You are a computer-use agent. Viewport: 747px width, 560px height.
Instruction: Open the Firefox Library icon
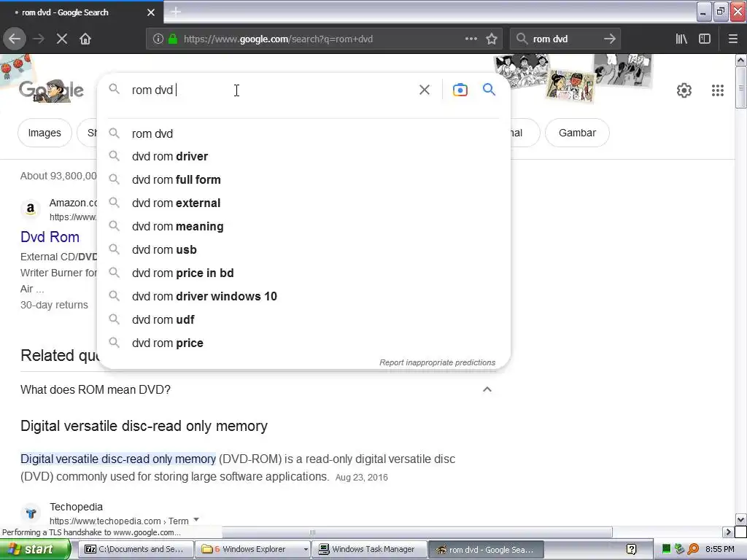pyautogui.click(x=681, y=39)
